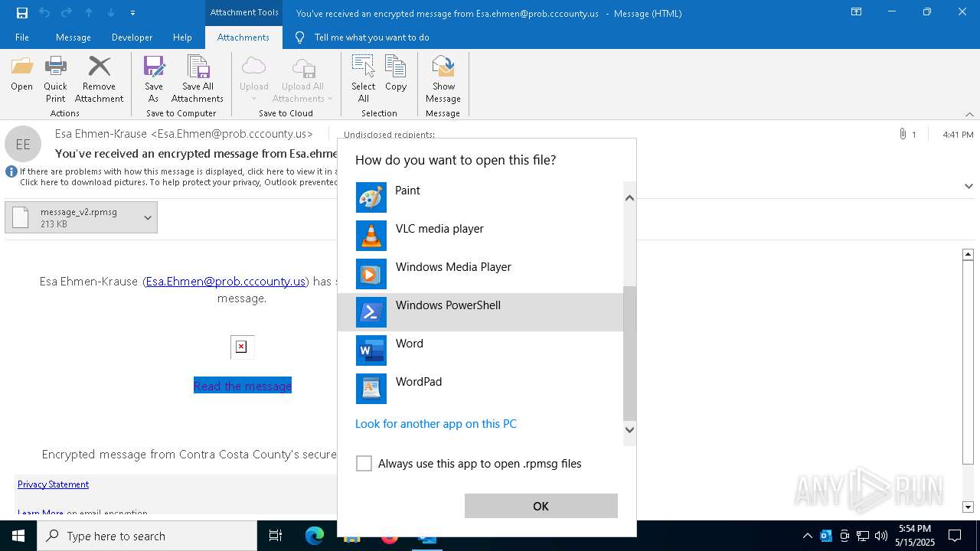980x551 pixels.
Task: Switch to the Message ribbon tab
Action: [x=73, y=37]
